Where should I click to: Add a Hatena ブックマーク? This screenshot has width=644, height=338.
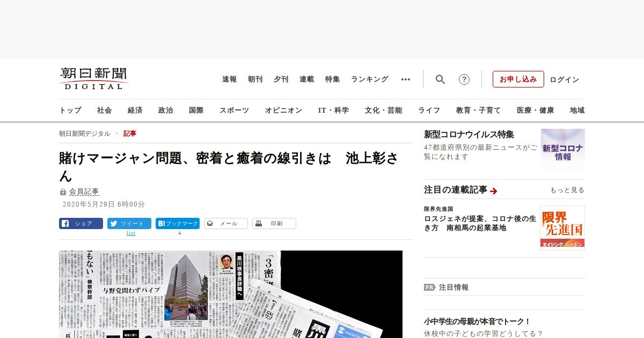click(178, 224)
